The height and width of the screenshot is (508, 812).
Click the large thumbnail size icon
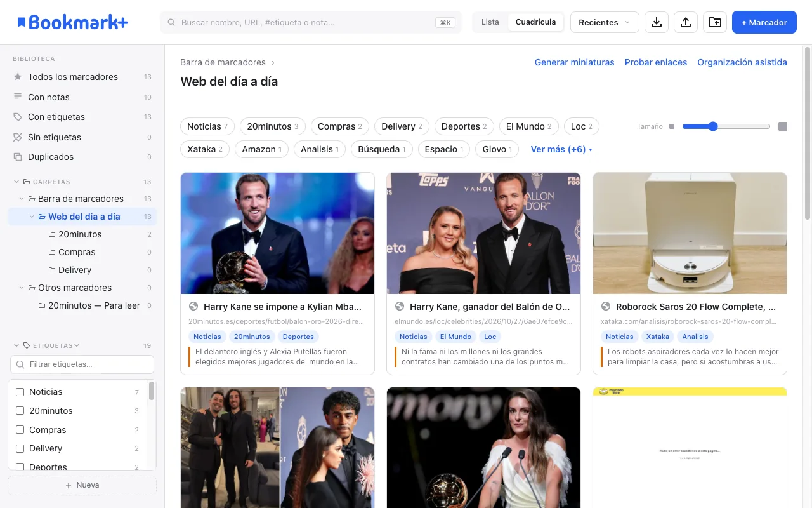tap(783, 126)
